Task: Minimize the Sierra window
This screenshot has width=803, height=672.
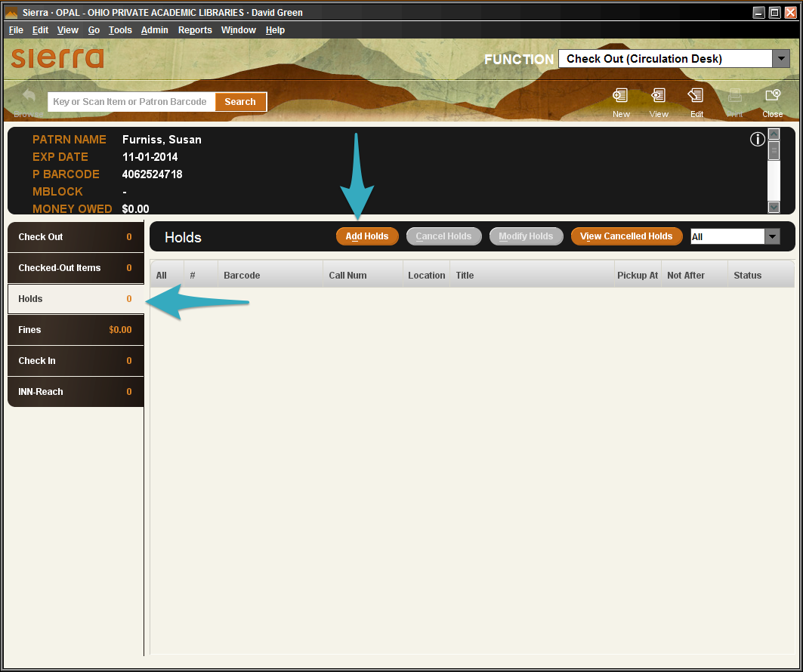Action: pos(759,12)
